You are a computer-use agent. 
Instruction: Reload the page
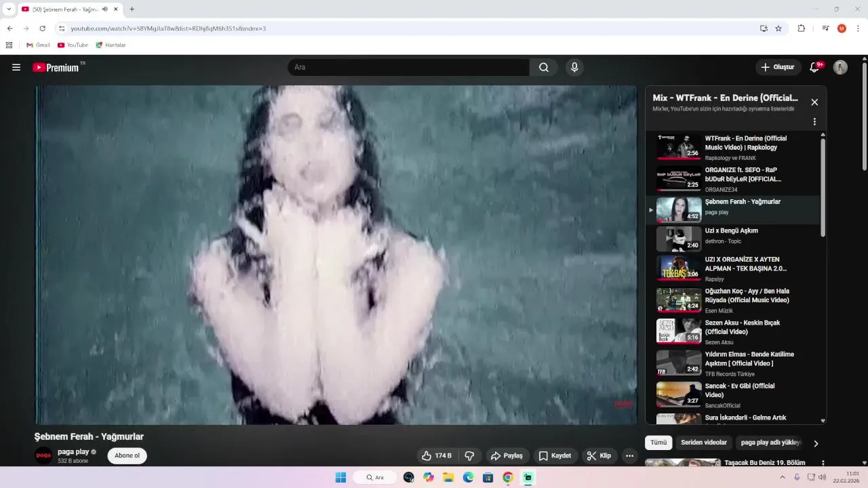pyautogui.click(x=42, y=28)
